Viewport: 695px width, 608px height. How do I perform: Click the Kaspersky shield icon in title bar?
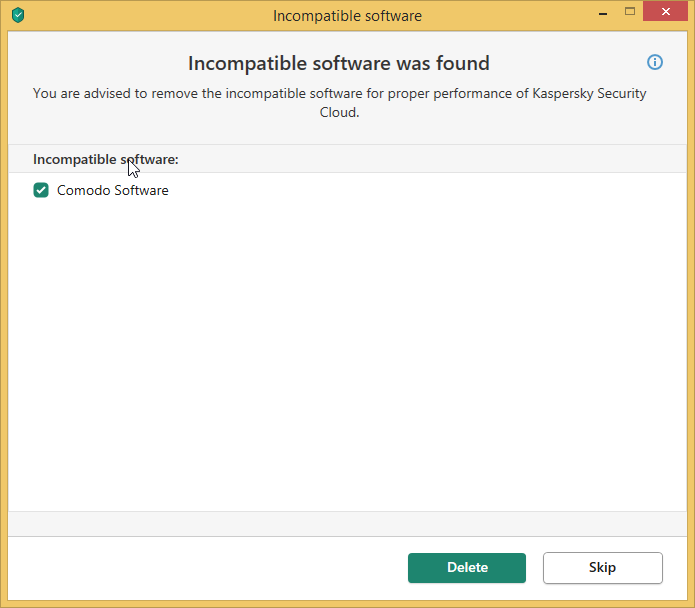click(x=18, y=15)
